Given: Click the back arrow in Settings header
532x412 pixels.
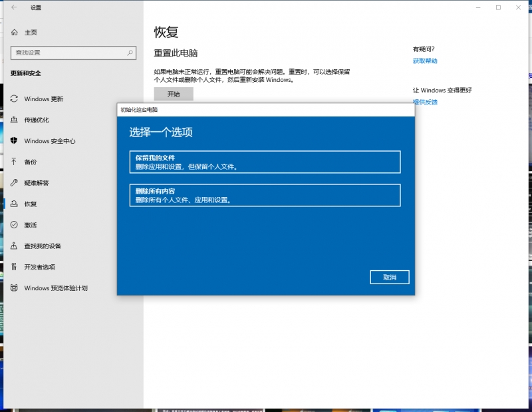Looking at the screenshot, I should [x=14, y=7].
